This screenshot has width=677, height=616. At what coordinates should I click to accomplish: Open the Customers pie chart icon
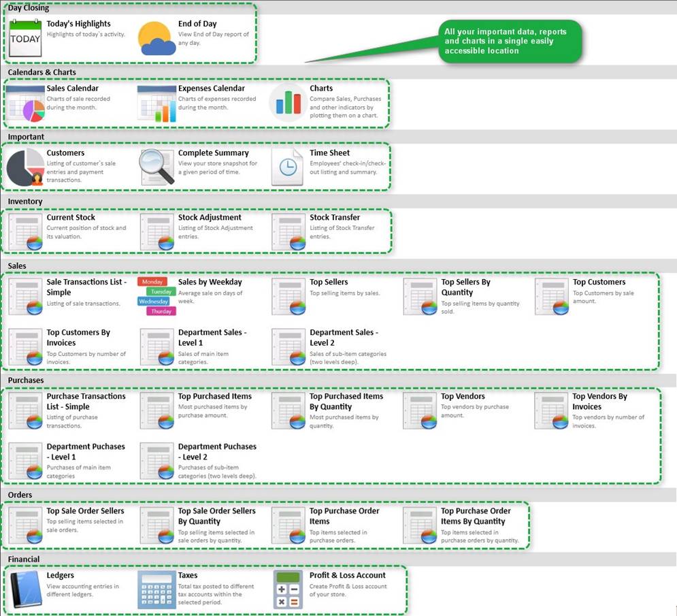26,167
